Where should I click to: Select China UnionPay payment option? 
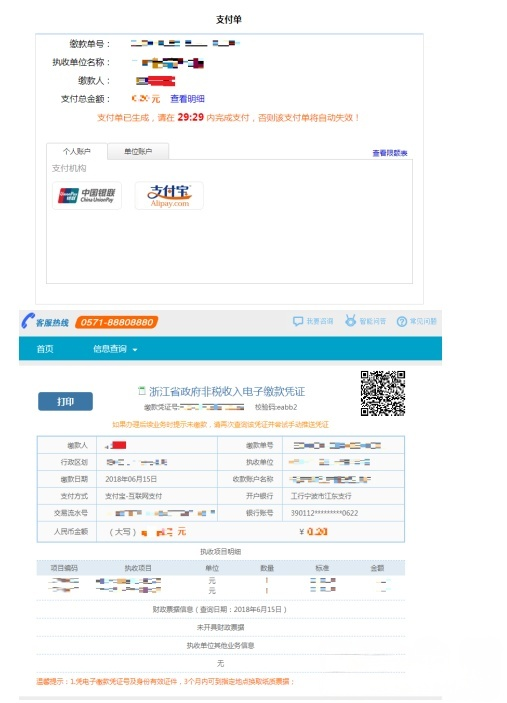(x=87, y=195)
